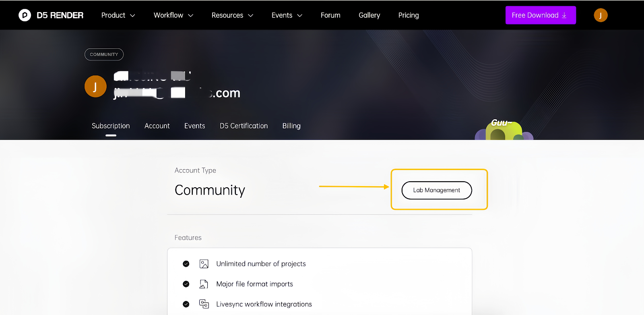Expand the Events dropdown in the navbar
The width and height of the screenshot is (644, 315).
point(287,15)
